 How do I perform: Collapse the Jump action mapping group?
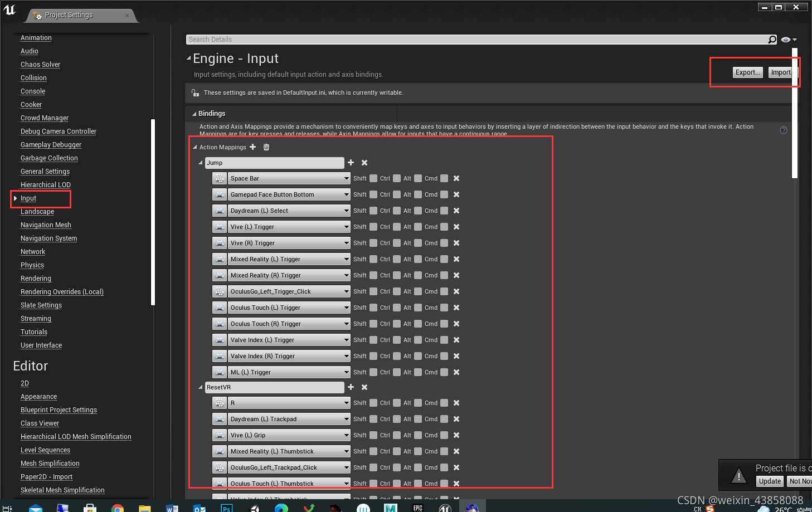coord(201,163)
